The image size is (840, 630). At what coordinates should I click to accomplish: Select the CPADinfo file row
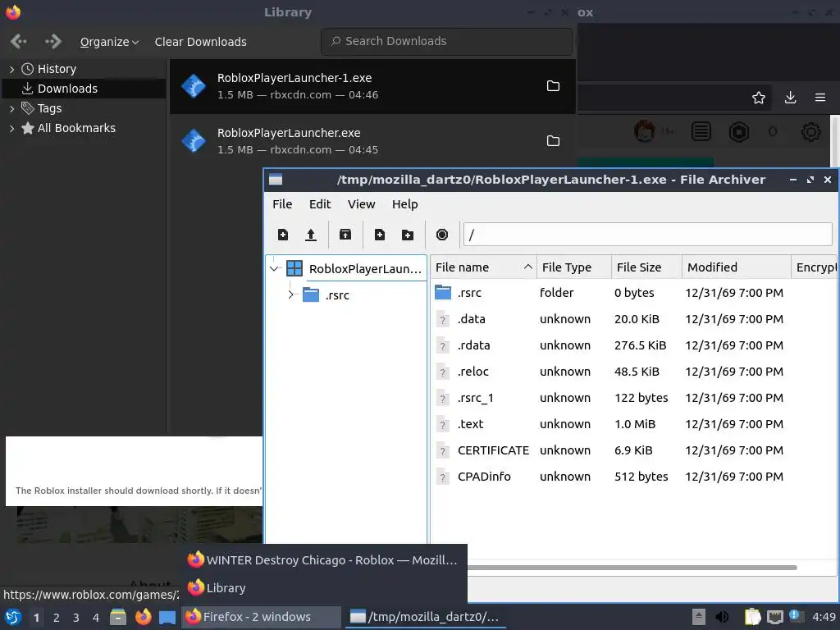coord(634,477)
